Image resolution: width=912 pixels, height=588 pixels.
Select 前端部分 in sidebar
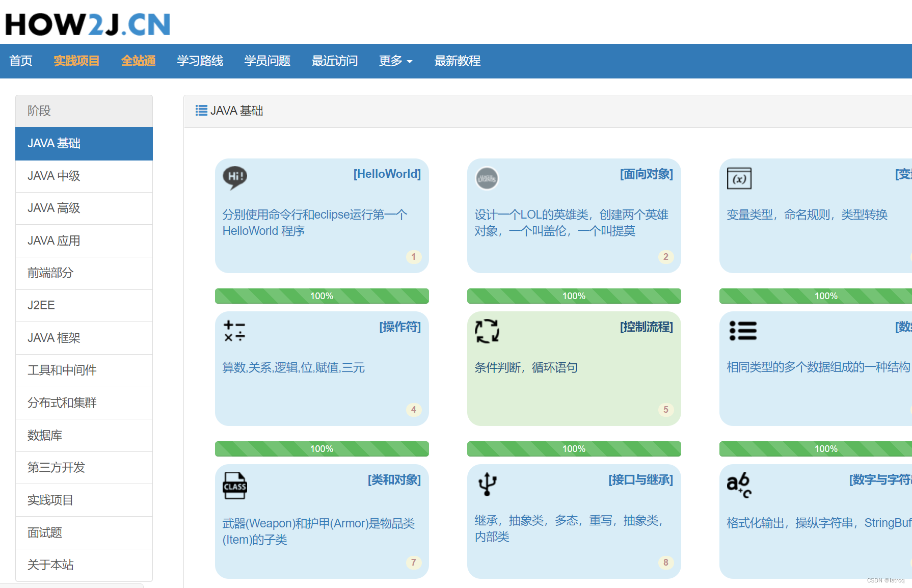pos(84,274)
